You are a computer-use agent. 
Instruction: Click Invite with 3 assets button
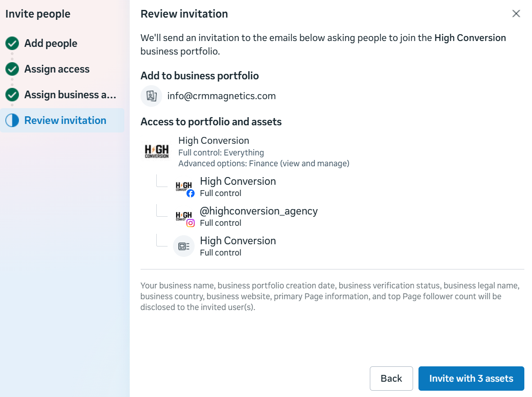tap(471, 379)
